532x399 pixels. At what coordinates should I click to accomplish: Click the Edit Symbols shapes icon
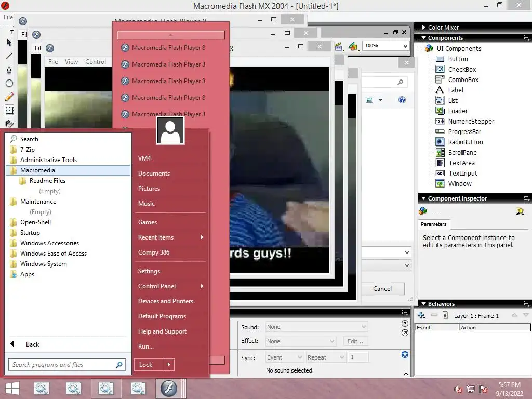click(x=353, y=46)
